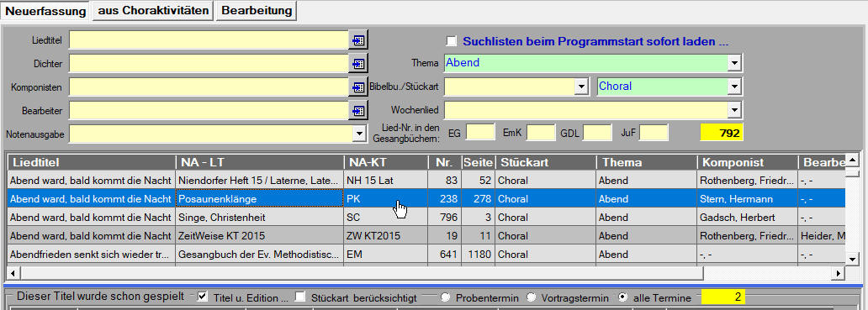Select the alle Termine radio button
Screen dimensions: 868x310
(622, 297)
